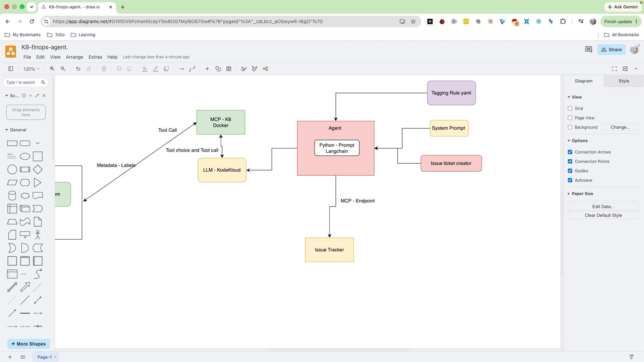
Task: Click the Zoom In magnifier icon
Action: pos(52,69)
